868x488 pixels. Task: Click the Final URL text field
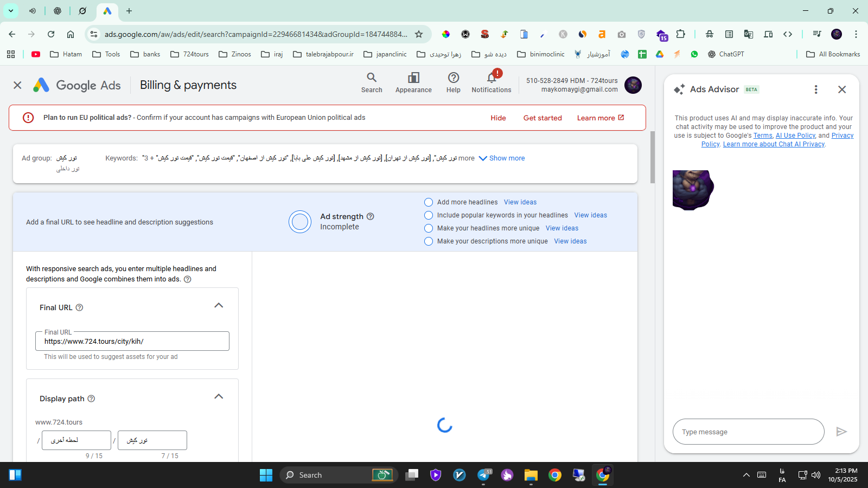132,342
